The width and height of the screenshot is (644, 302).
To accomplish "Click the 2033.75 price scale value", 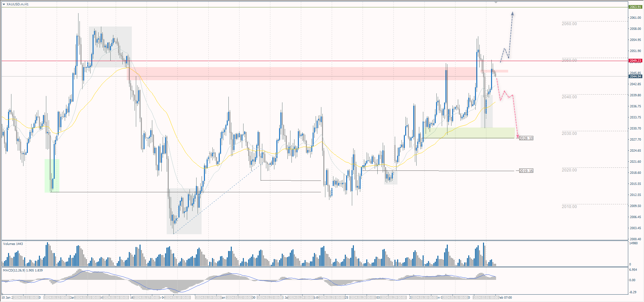I will pos(635,117).
